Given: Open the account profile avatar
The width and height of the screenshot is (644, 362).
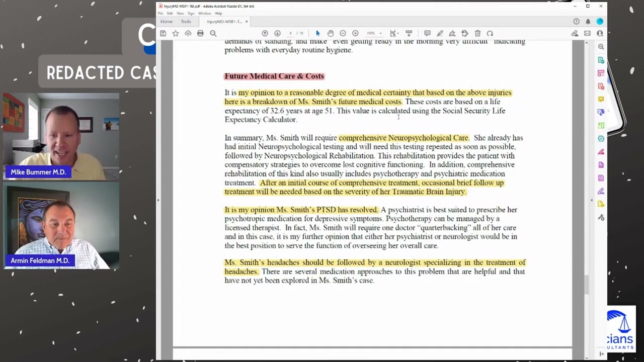Looking at the screenshot, I should tap(600, 22).
